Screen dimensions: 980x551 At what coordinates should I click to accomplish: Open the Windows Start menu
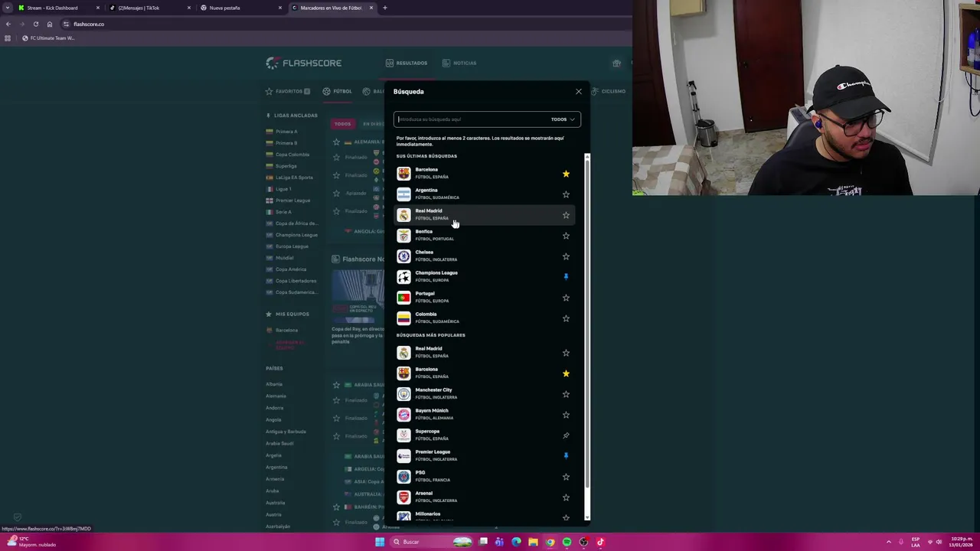tap(380, 542)
